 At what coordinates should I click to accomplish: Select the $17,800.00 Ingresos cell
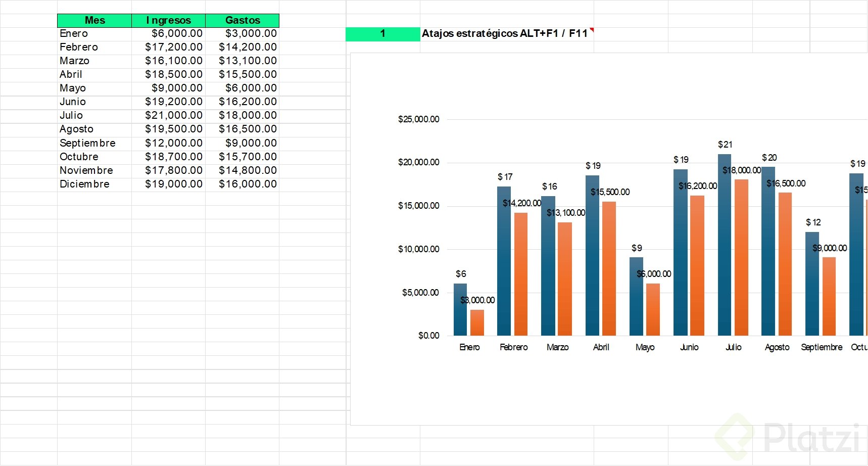[168, 171]
